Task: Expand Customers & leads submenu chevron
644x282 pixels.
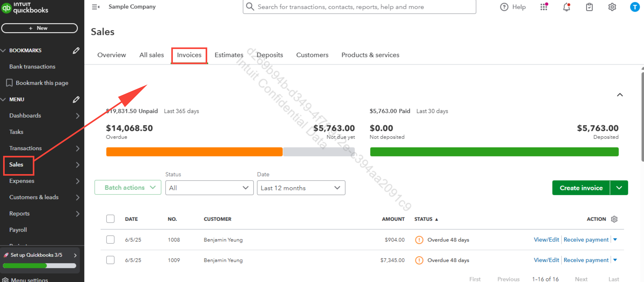Action: [x=77, y=197]
